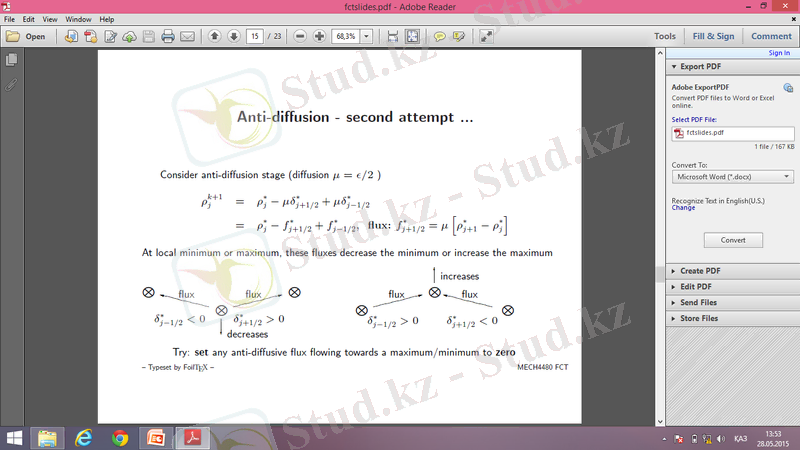Open the Fill & Sign pane
Image resolution: width=800 pixels, height=450 pixels.
(x=713, y=36)
